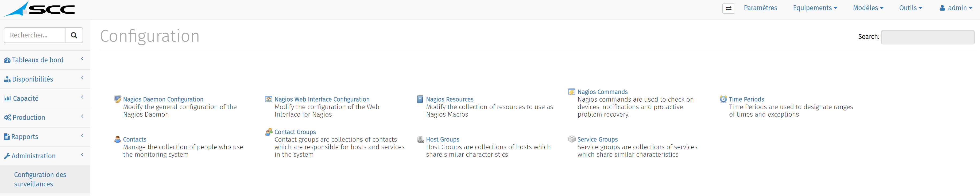Open the Modèles dropdown menu
The width and height of the screenshot is (980, 196).
868,8
